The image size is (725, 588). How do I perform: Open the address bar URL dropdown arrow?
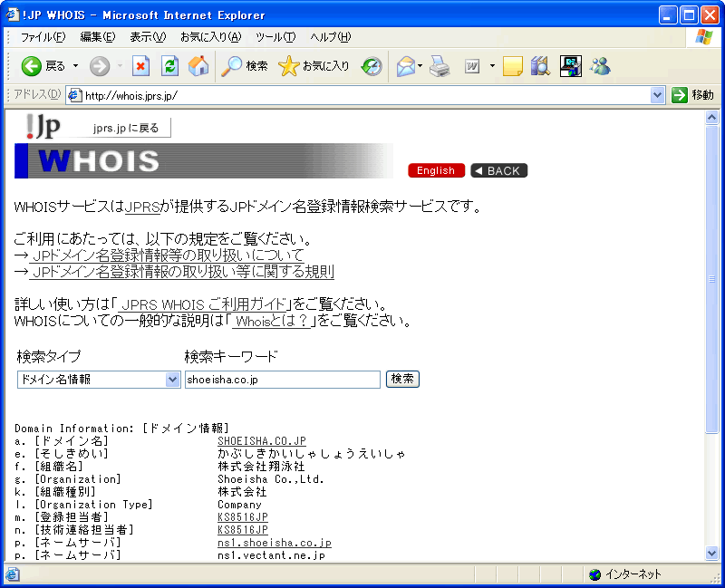tap(658, 95)
